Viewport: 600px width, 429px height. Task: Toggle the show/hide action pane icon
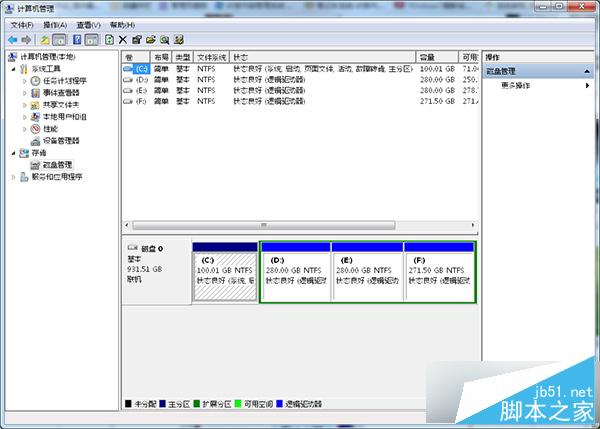[x=92, y=40]
